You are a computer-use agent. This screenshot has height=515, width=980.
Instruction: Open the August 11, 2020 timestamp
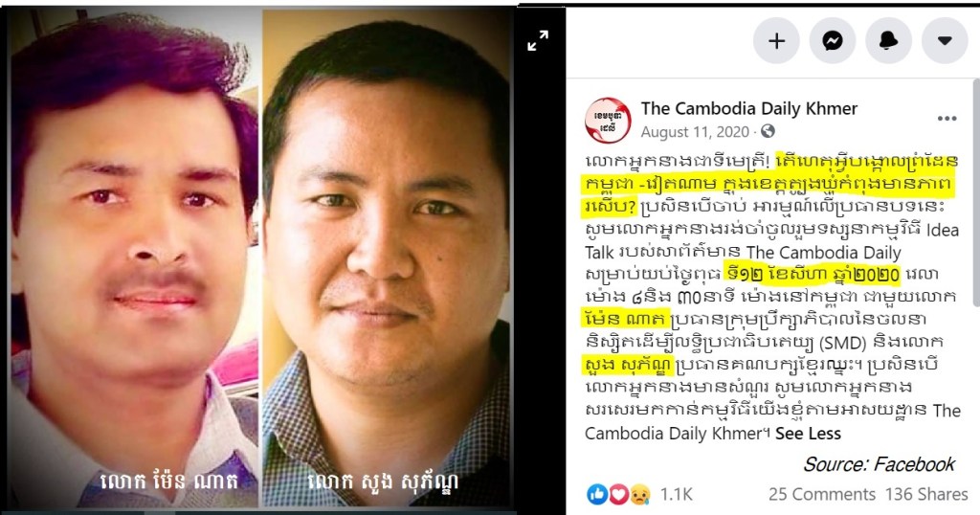click(695, 132)
